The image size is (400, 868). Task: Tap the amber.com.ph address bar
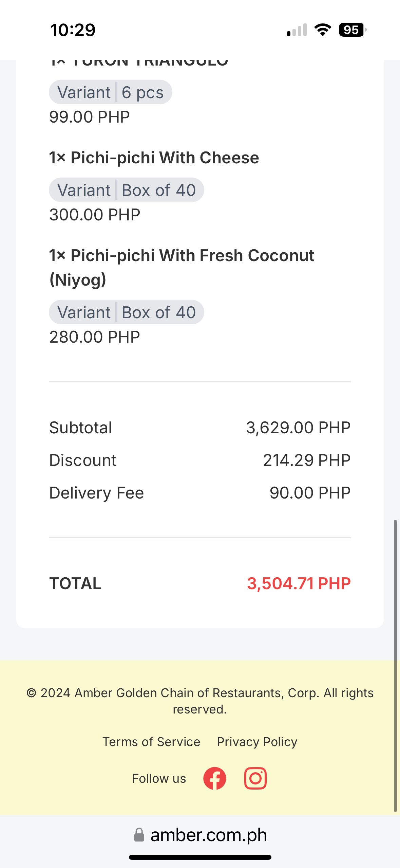click(x=208, y=835)
